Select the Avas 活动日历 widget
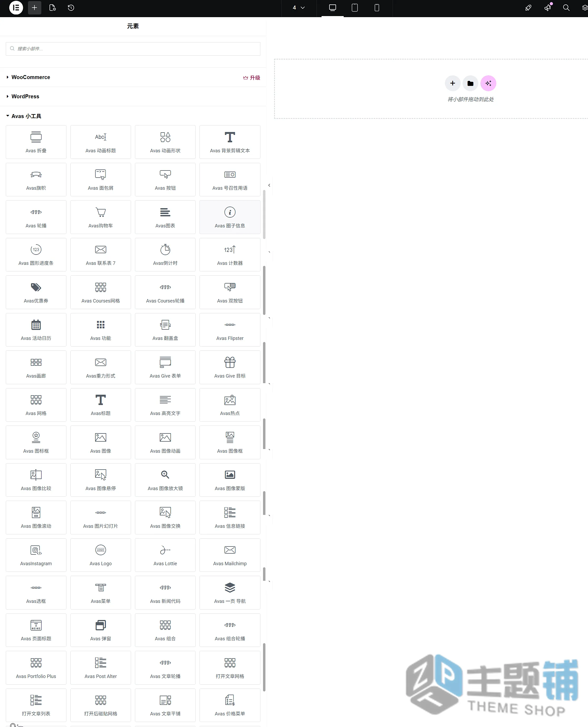 point(36,330)
